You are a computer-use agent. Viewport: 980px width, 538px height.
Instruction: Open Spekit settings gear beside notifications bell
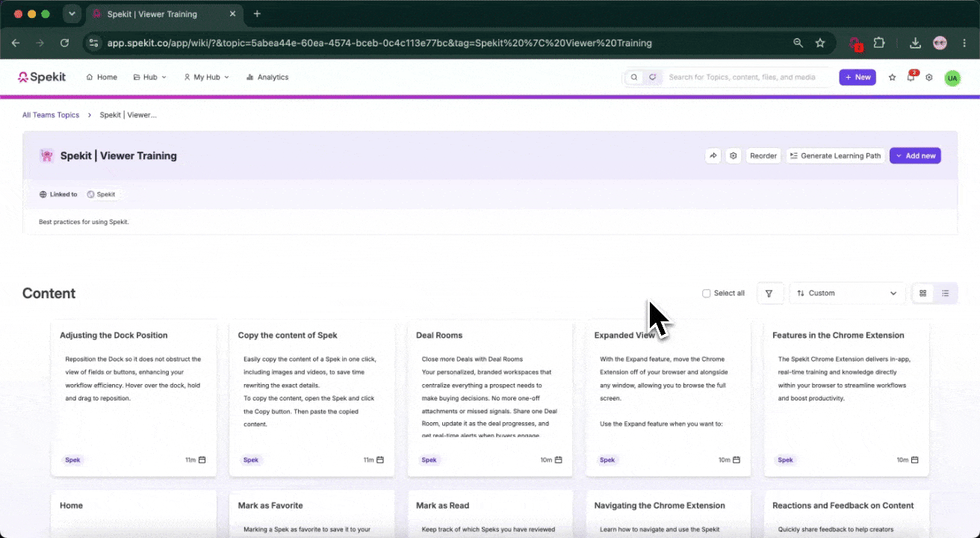pyautogui.click(x=929, y=77)
